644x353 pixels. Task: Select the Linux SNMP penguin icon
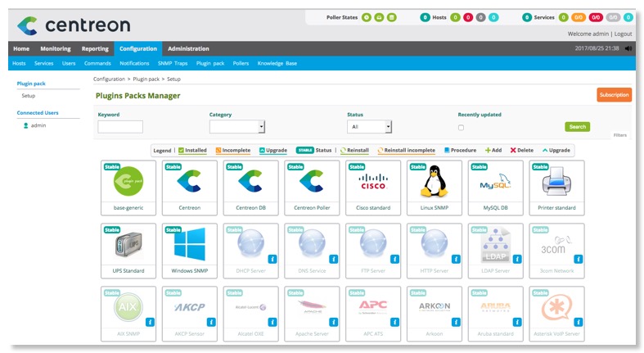pyautogui.click(x=433, y=183)
